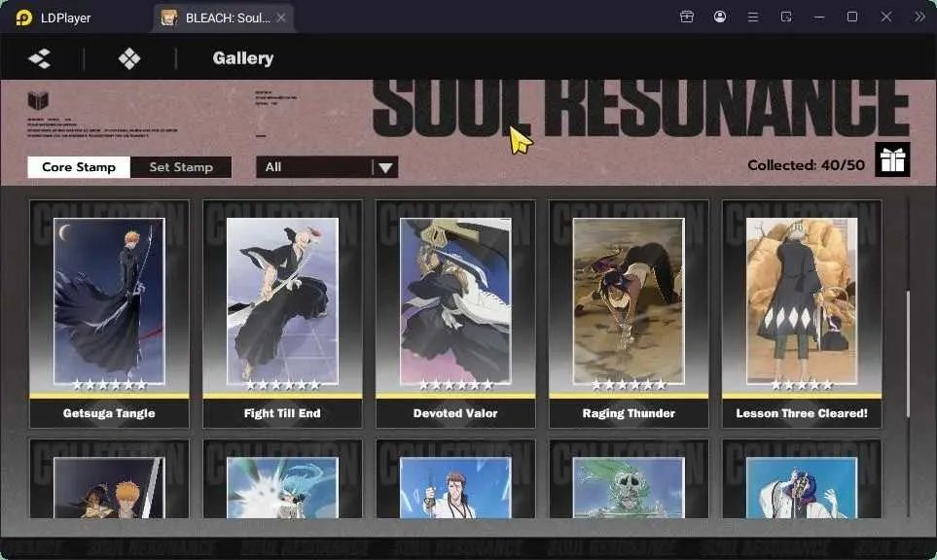Switch to the BLEACH: Soul tab
The width and height of the screenshot is (937, 560).
(x=224, y=17)
